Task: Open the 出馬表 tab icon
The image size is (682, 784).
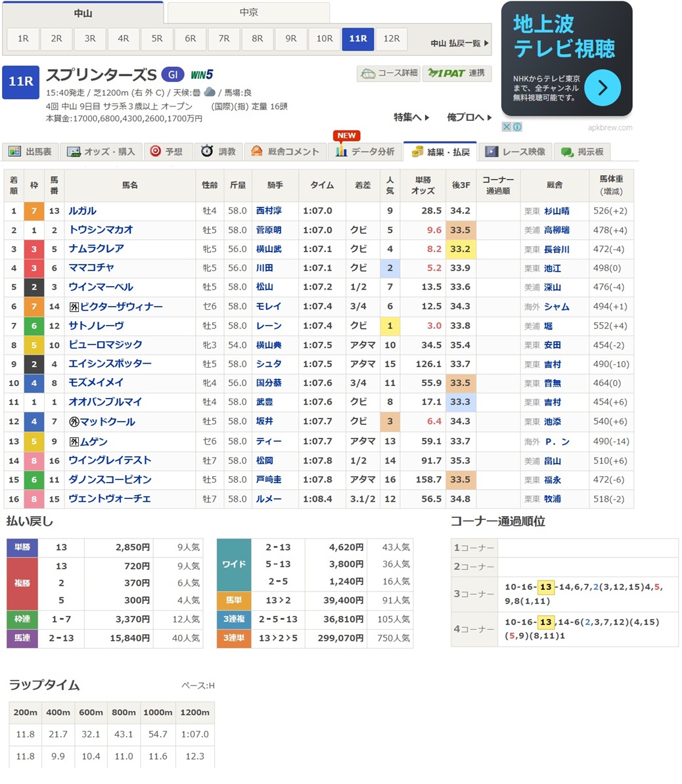Action: [x=14, y=152]
